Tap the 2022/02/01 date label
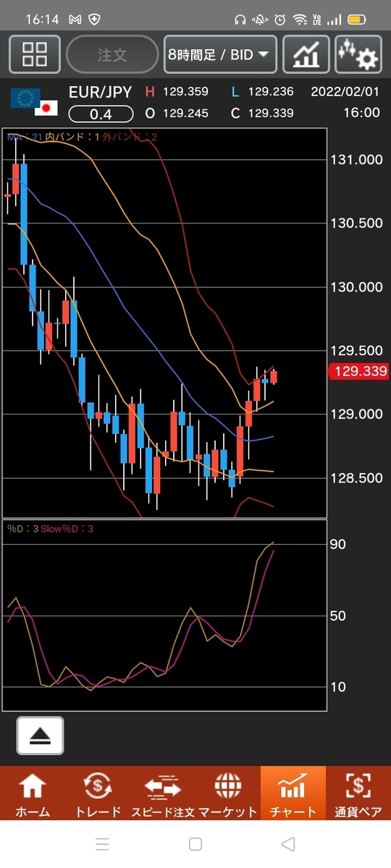391x868 pixels. click(345, 92)
